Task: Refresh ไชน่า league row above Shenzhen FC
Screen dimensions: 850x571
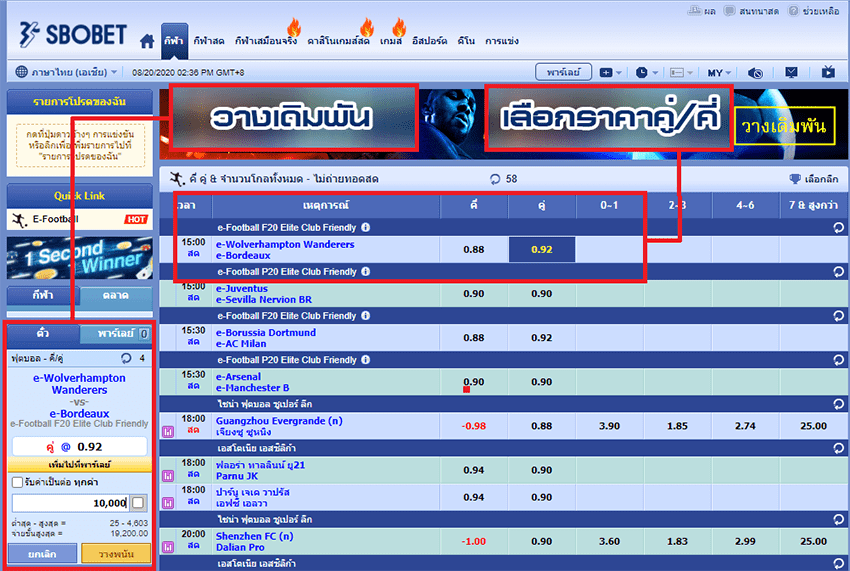Action: pos(838,519)
